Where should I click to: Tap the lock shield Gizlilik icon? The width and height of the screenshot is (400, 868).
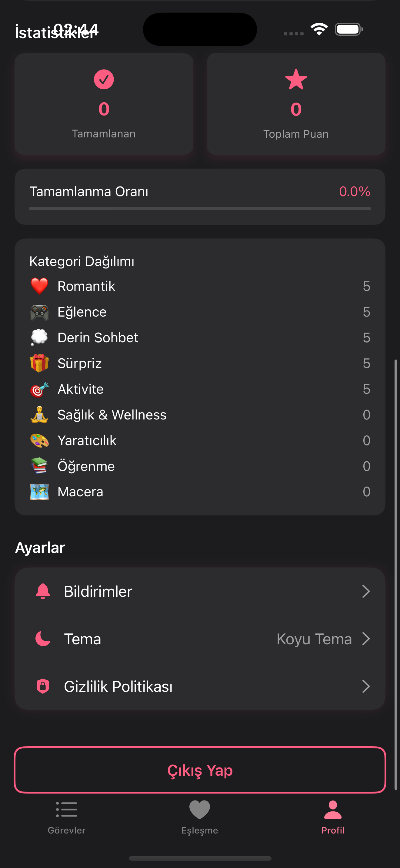(43, 686)
